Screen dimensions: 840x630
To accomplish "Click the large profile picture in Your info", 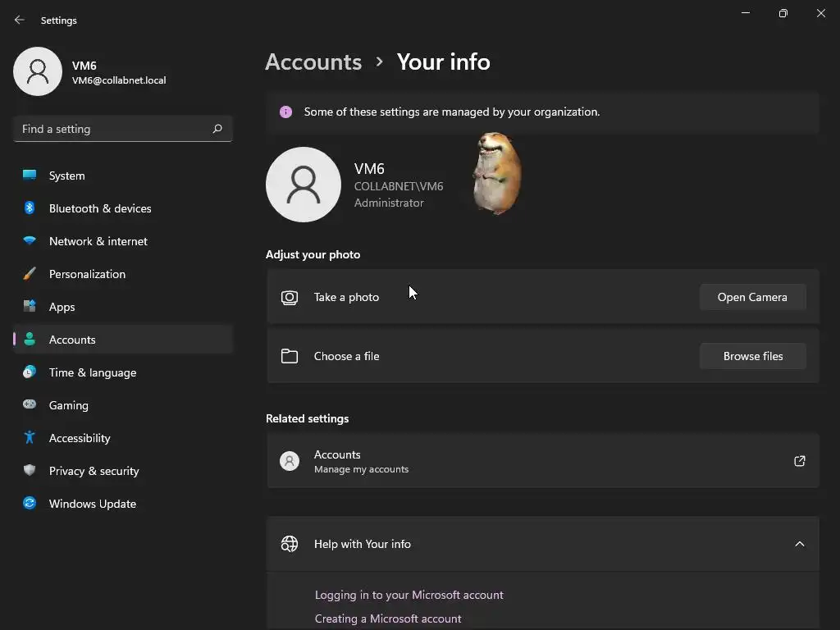I will point(304,185).
